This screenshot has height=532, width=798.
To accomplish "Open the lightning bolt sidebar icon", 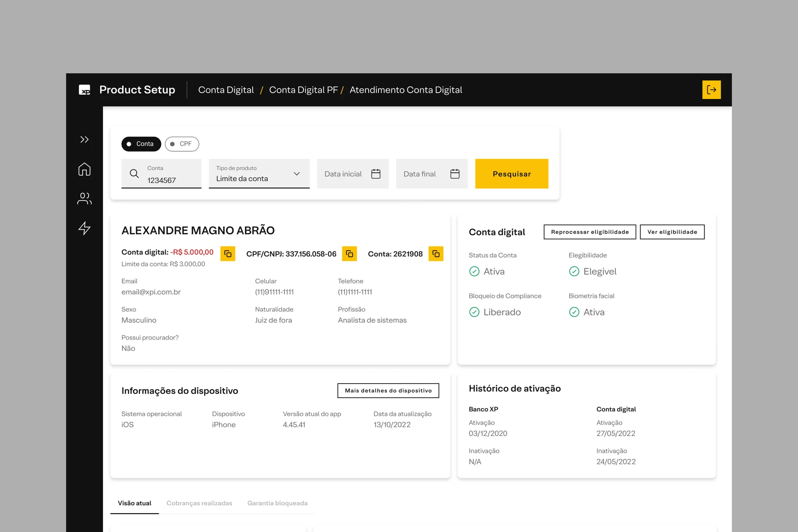I will (84, 228).
